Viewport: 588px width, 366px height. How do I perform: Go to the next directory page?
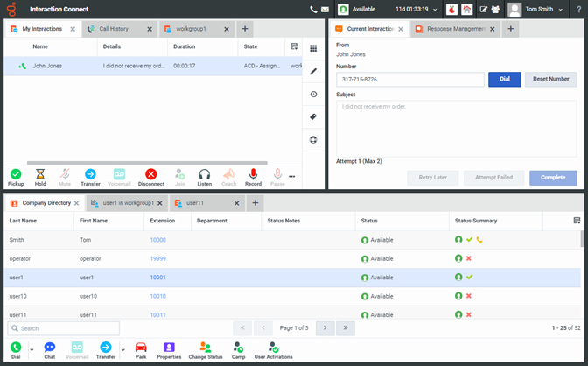325,327
